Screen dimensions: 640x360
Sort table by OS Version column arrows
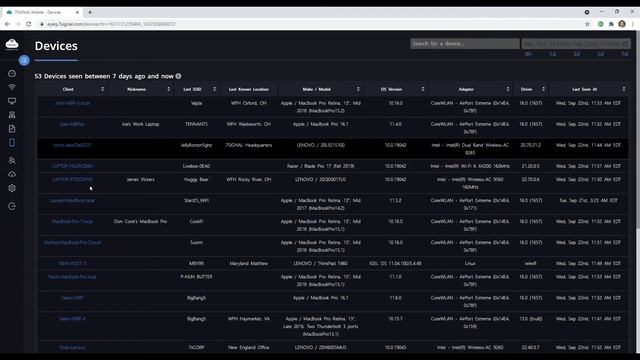(x=423, y=89)
